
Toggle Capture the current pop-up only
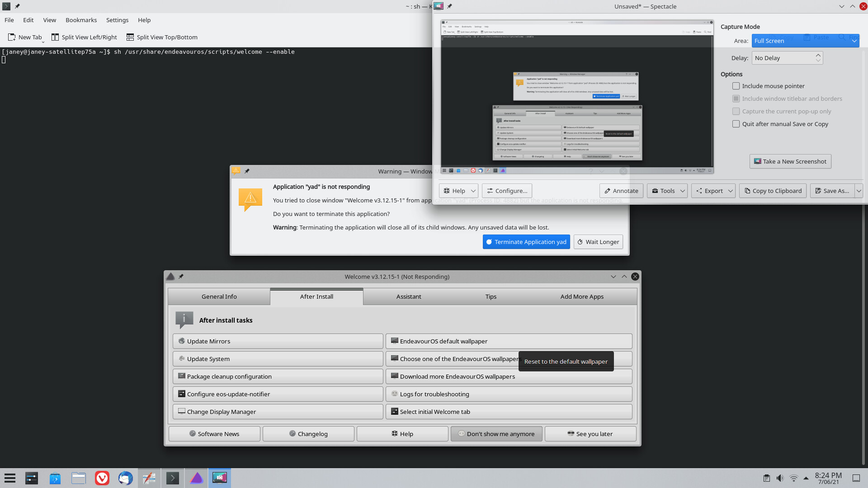pyautogui.click(x=736, y=112)
